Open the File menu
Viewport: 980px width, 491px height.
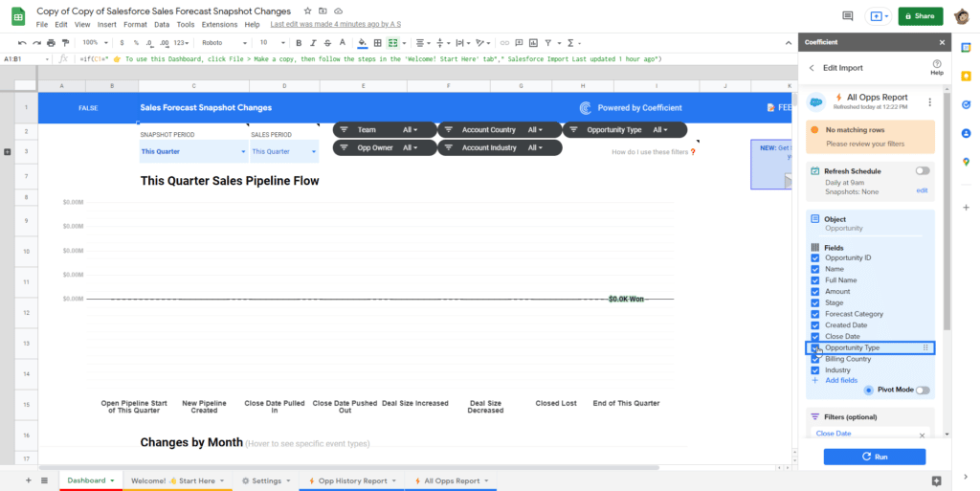[x=42, y=24]
